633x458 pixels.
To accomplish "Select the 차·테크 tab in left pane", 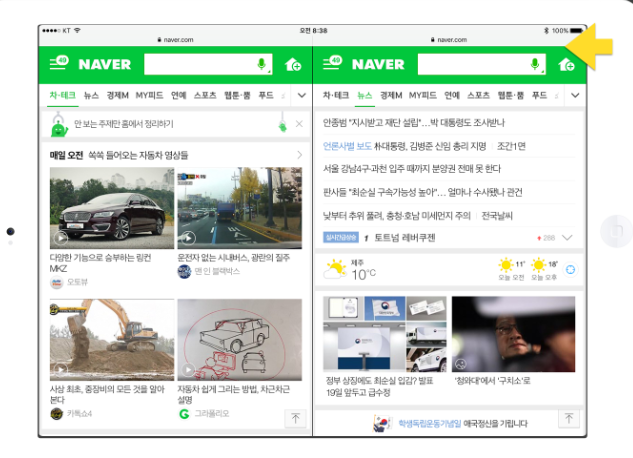I will coord(62,95).
